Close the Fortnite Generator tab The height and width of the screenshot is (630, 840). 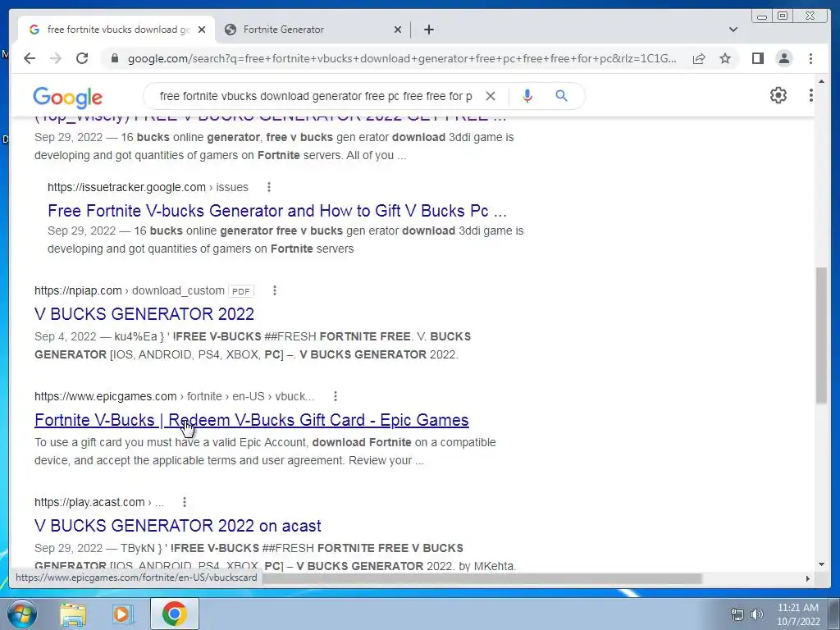pyautogui.click(x=398, y=30)
